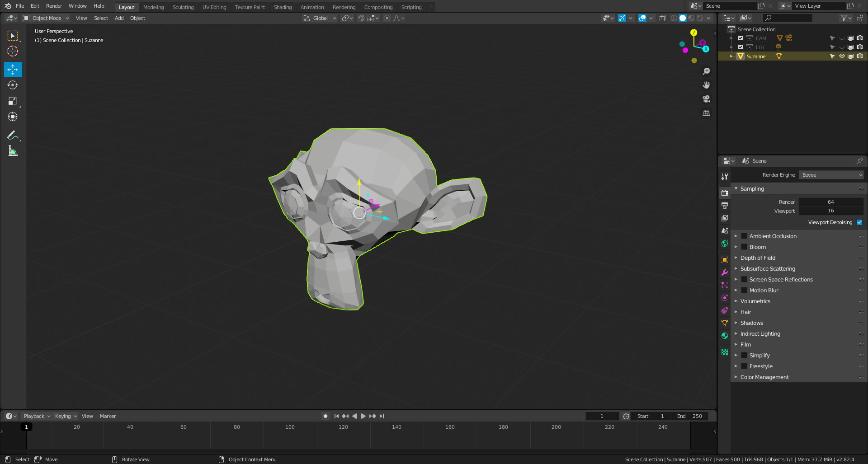Open the Keying popover in timeline

pos(66,416)
